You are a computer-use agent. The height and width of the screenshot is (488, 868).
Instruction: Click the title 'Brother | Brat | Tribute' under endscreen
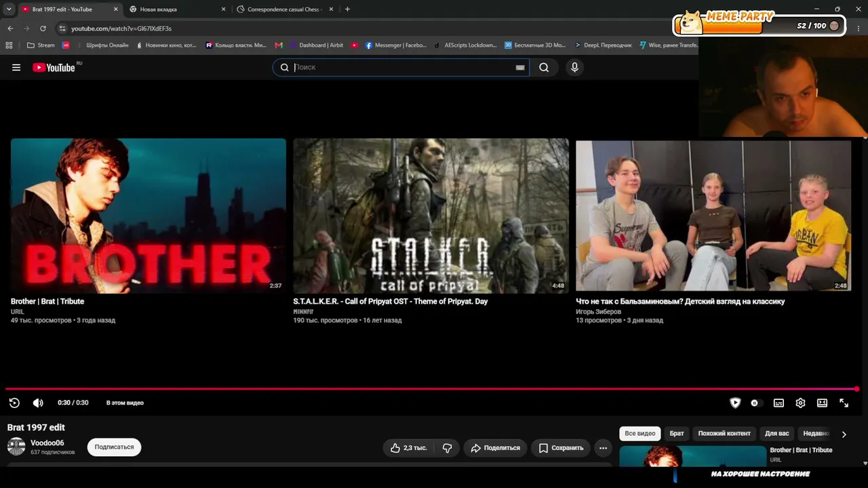click(x=47, y=302)
